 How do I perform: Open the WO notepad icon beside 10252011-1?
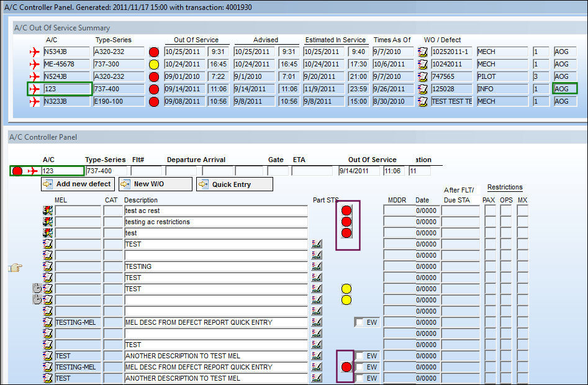tap(423, 52)
